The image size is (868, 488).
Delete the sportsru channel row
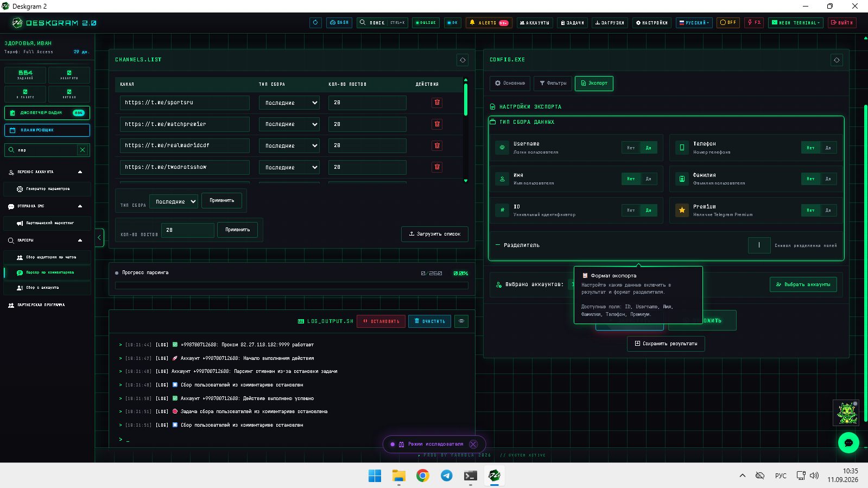point(437,103)
